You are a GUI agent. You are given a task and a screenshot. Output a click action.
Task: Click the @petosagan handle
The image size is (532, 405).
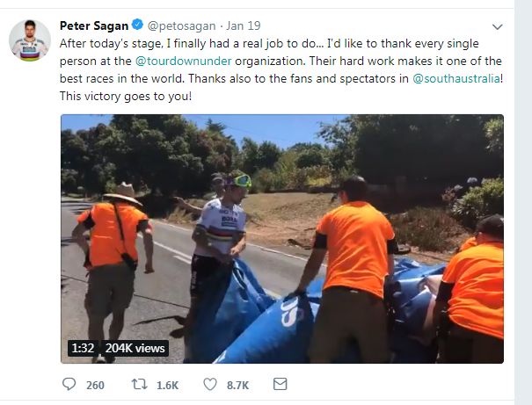(181, 26)
